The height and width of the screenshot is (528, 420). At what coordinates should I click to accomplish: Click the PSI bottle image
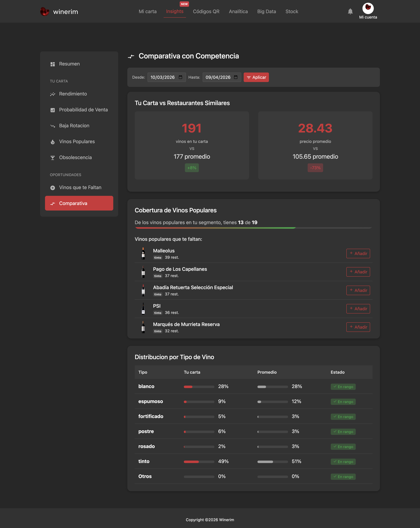pyautogui.click(x=143, y=309)
